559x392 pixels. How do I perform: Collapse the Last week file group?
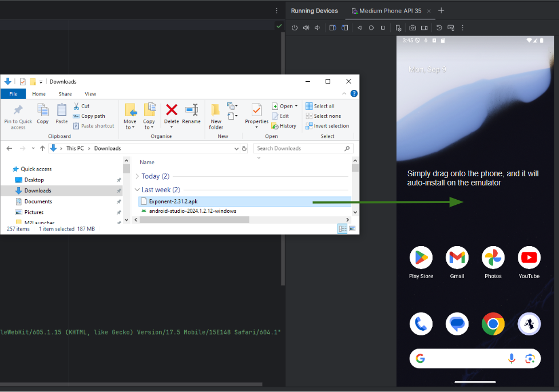[137, 190]
